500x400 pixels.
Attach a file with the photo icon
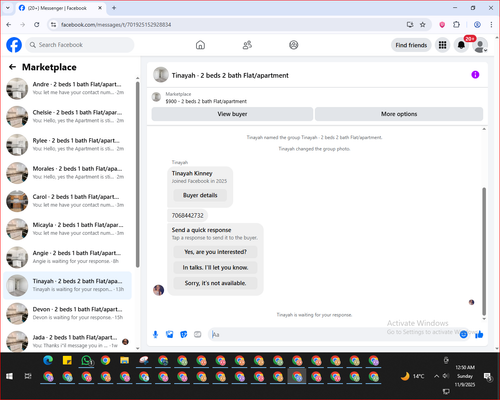[170, 334]
